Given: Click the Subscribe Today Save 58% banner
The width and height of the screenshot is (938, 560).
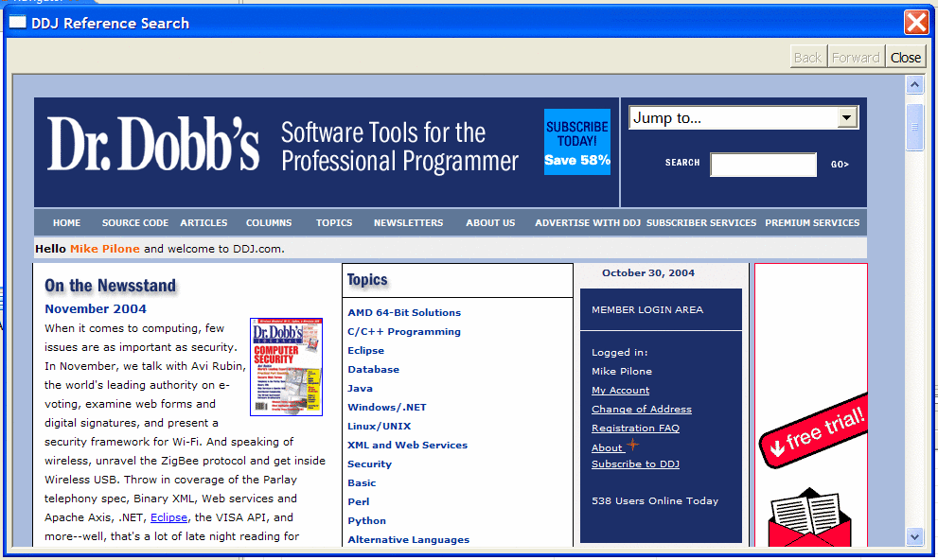Looking at the screenshot, I should [x=576, y=143].
